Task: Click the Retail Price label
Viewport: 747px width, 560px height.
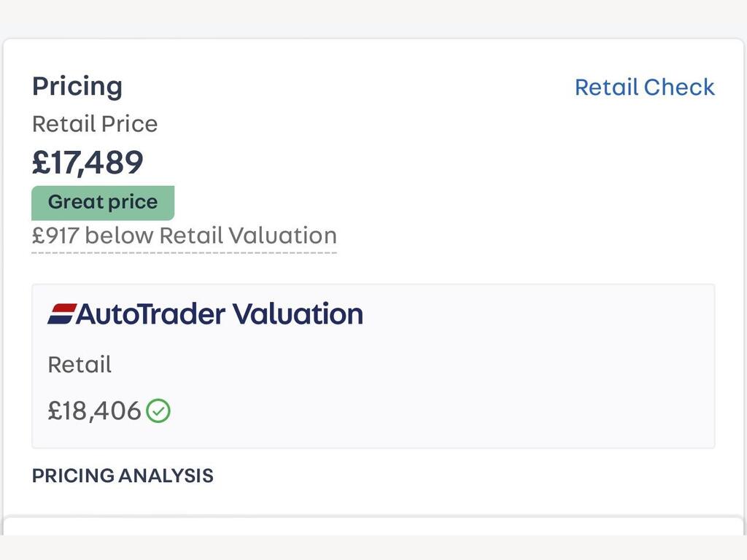Action: (95, 124)
